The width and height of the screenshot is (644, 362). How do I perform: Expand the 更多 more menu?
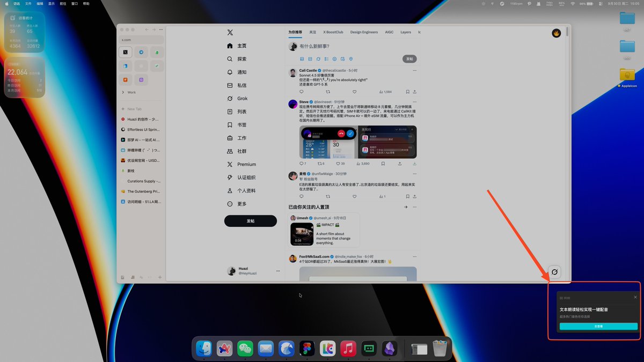click(x=237, y=204)
